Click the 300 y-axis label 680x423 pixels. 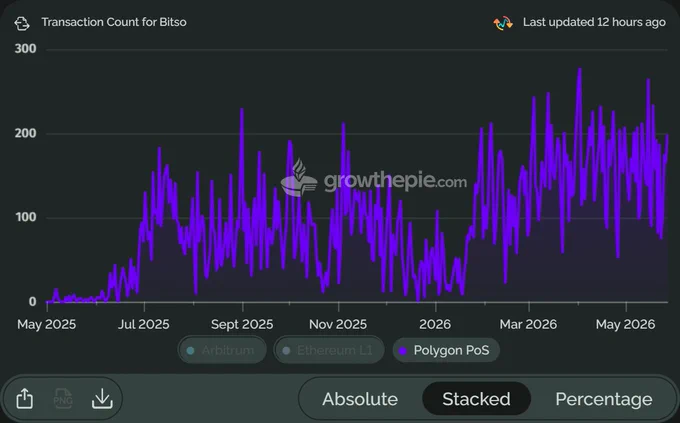[26, 49]
